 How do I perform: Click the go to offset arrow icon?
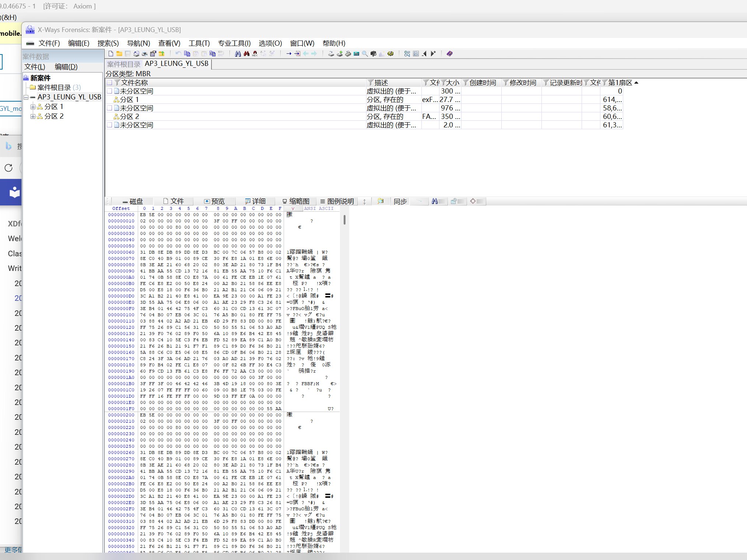289,54
